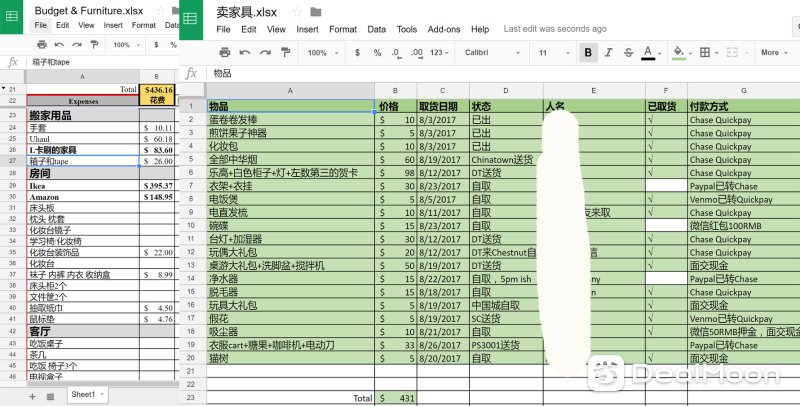The image size is (800, 406).
Task: Click formula bar showing 物品
Action: (503, 73)
